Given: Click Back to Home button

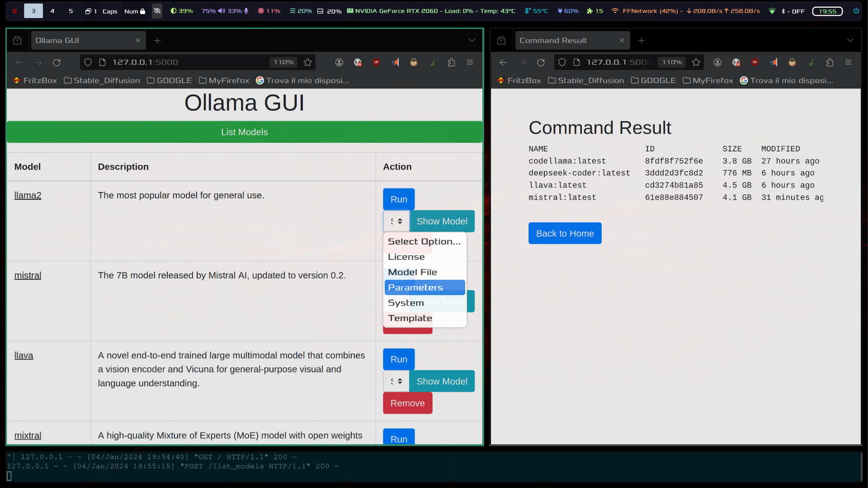Looking at the screenshot, I should 565,233.
